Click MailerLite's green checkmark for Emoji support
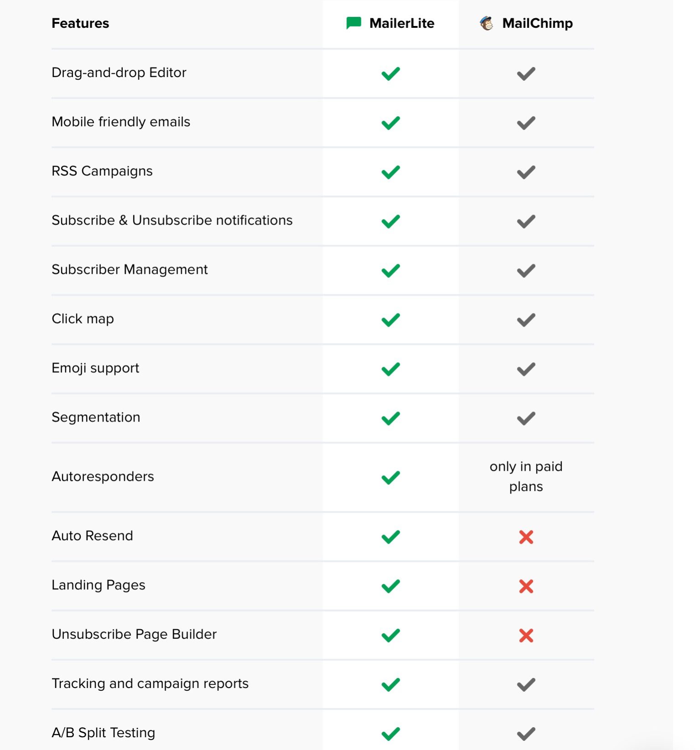Image resolution: width=700 pixels, height=750 pixels. pos(391,369)
